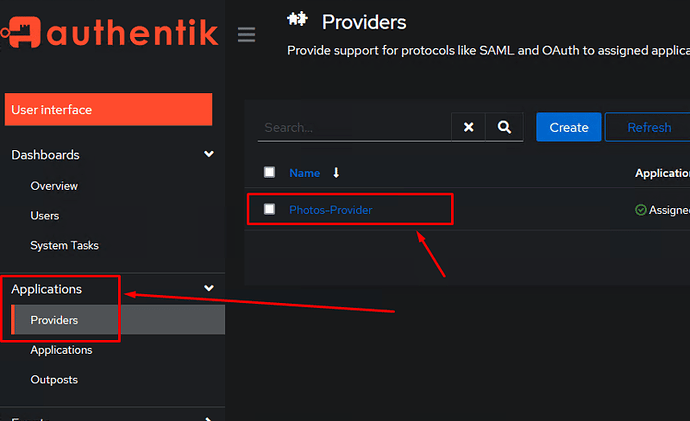This screenshot has width=690, height=421.
Task: Select Providers in the sidebar
Action: click(118, 320)
